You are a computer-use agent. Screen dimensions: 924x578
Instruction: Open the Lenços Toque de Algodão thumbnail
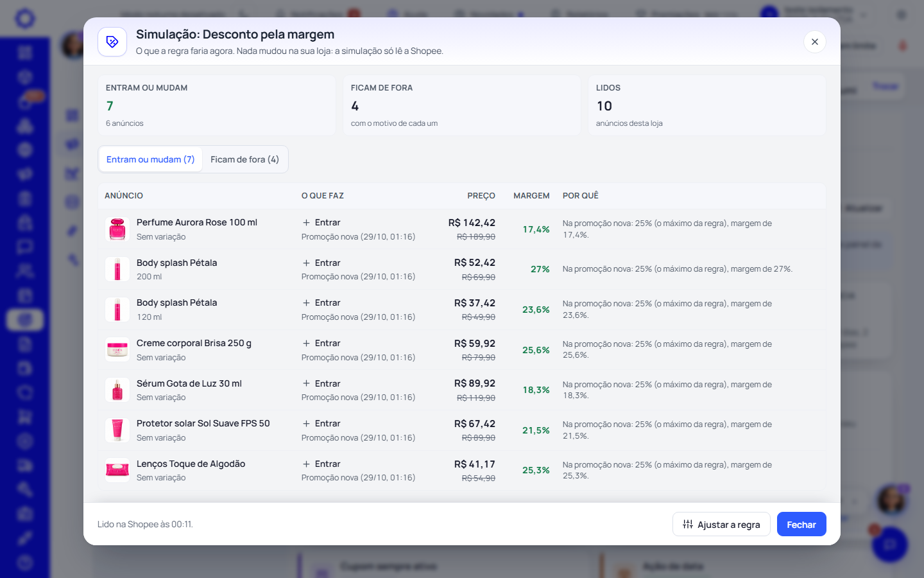pyautogui.click(x=117, y=470)
